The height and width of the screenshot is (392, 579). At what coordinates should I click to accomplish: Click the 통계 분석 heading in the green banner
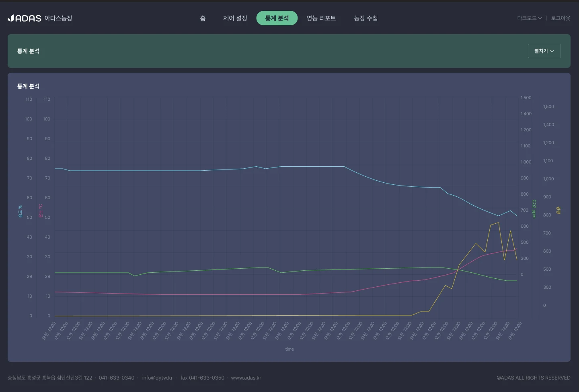28,51
